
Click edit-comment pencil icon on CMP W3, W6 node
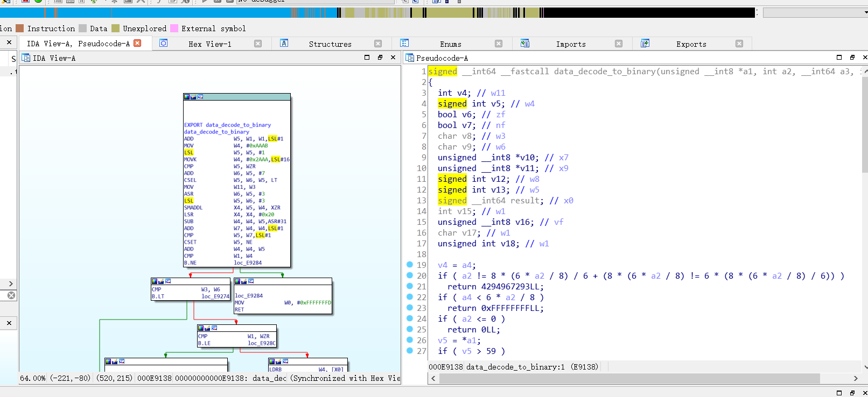point(162,281)
